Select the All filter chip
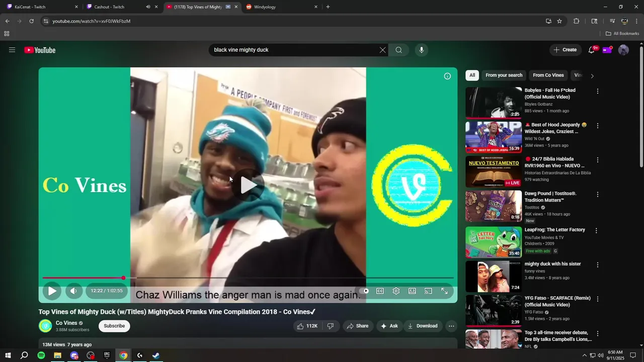 (472, 75)
